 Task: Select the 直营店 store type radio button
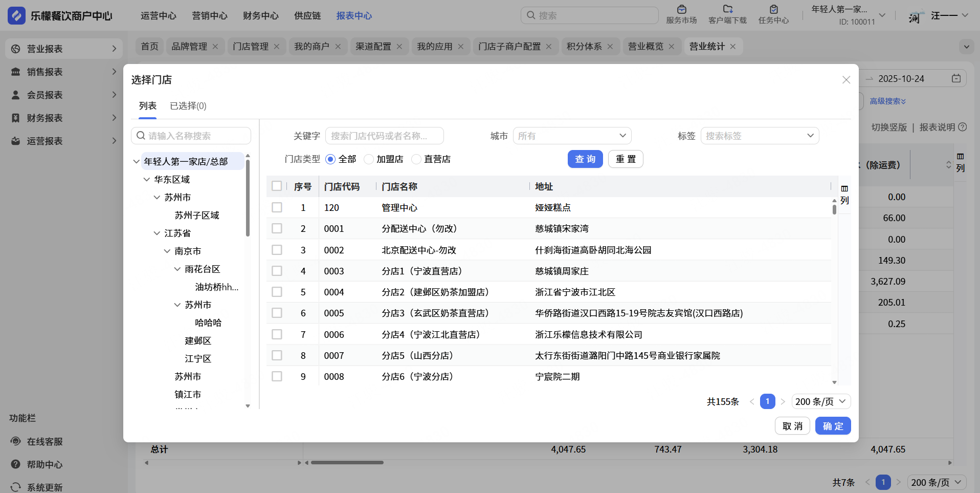[416, 159]
